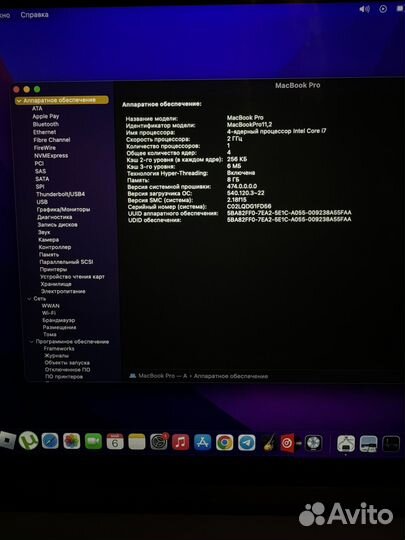Open the Справка menu
405x540 pixels.
click(x=34, y=15)
